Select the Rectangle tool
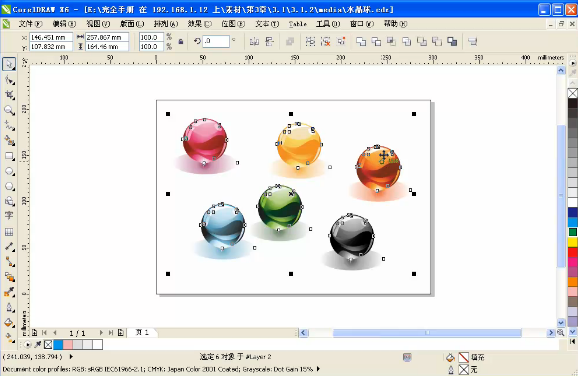 (x=9, y=156)
